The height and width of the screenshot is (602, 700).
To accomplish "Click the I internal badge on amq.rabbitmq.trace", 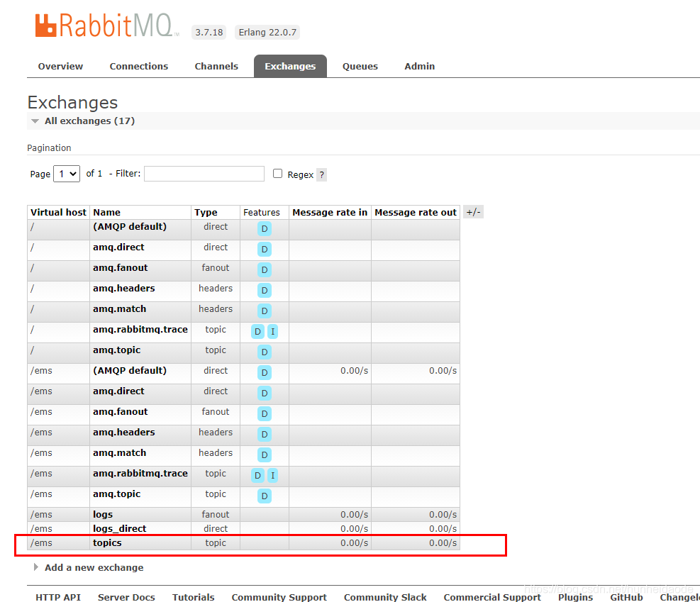I will click(x=272, y=331).
